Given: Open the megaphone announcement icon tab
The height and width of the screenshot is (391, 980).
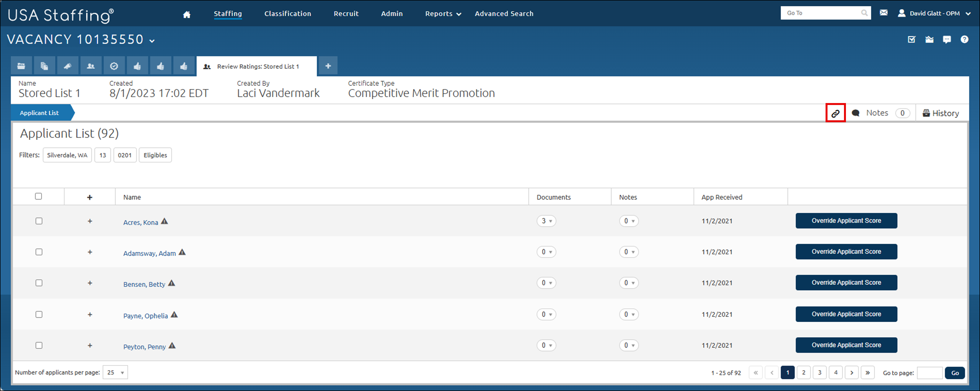Looking at the screenshot, I should coord(67,66).
